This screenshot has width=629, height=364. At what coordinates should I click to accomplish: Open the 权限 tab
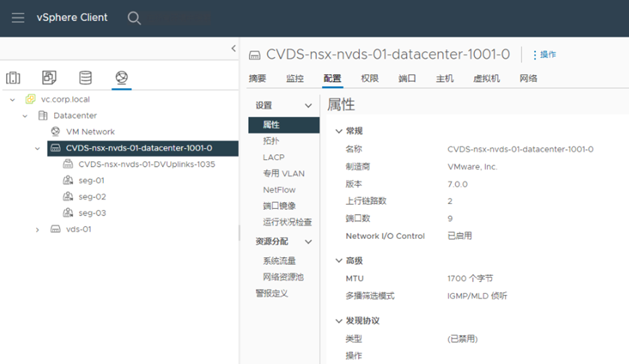pos(369,78)
